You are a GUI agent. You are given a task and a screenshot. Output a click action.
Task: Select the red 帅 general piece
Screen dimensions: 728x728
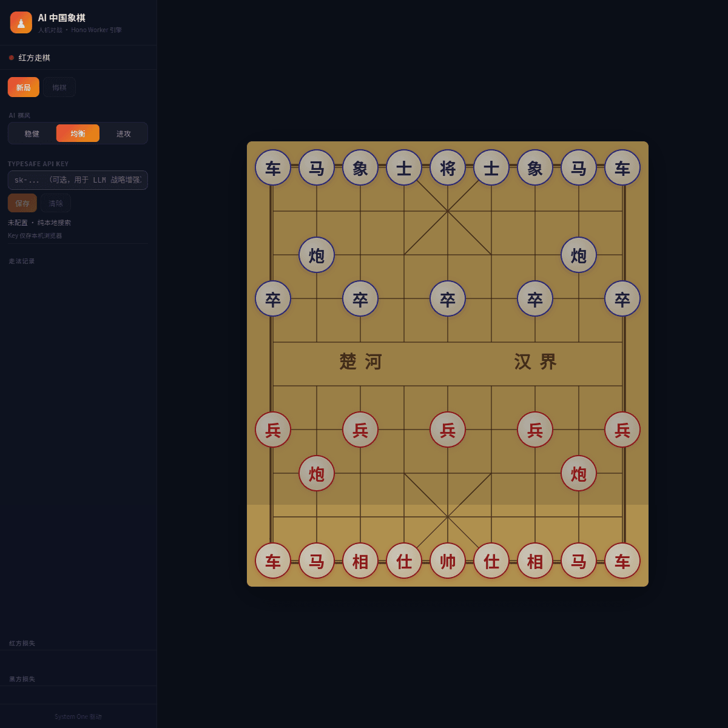(448, 561)
